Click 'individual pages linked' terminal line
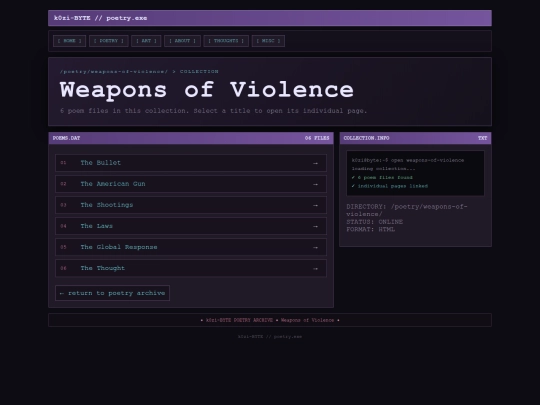Screen dimensions: 540x405 390,186
